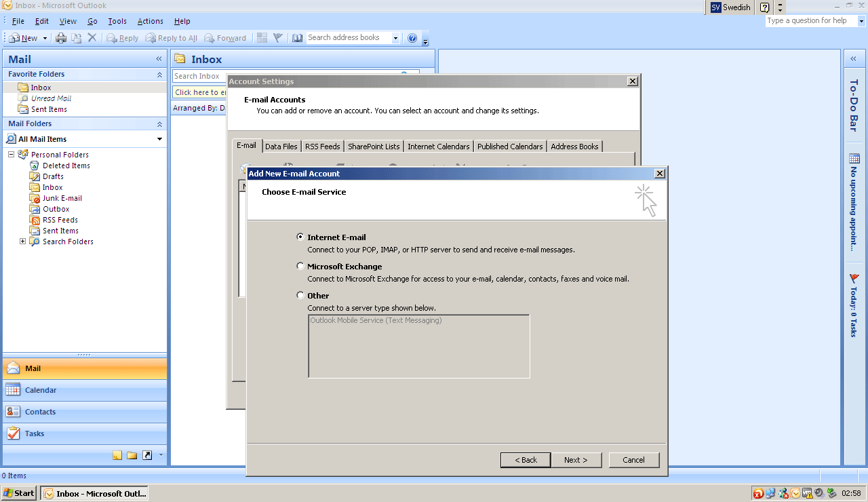This screenshot has height=502, width=868.
Task: Select the Internet E-mail radio button
Action: pos(300,237)
